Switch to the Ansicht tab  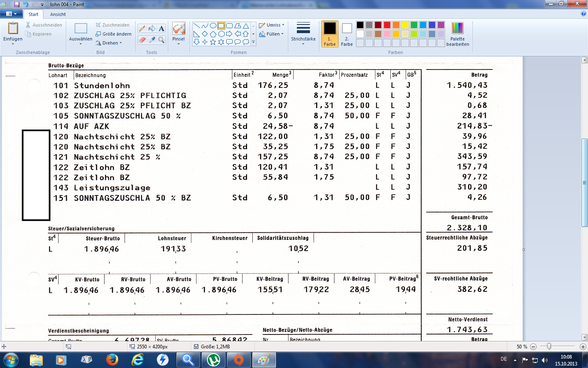[58, 14]
